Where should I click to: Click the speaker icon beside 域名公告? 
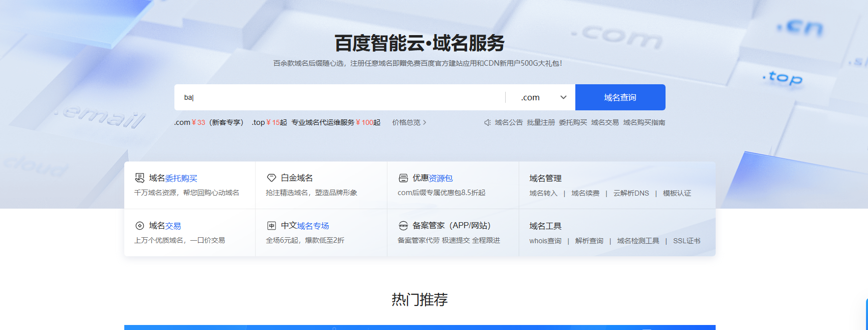[x=487, y=122]
